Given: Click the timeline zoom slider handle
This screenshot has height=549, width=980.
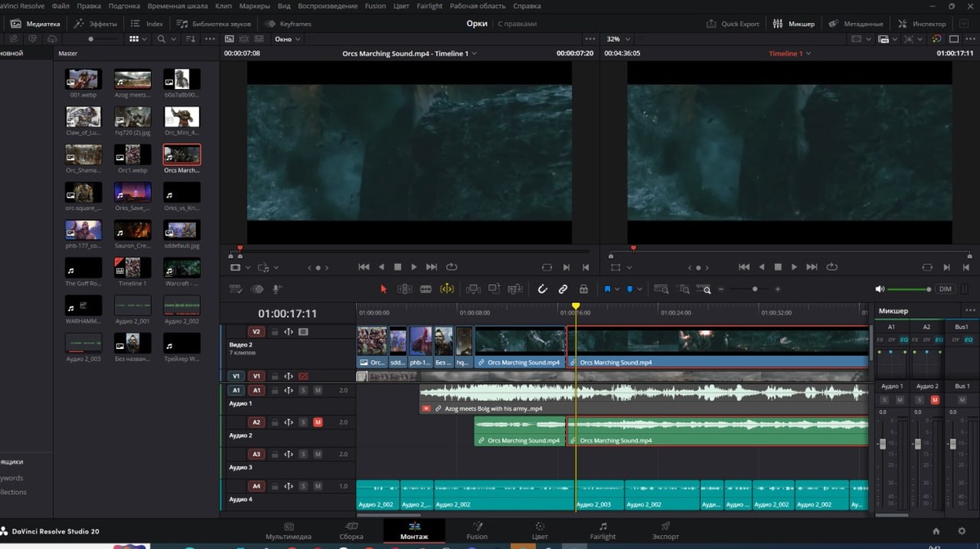Looking at the screenshot, I should (x=755, y=289).
